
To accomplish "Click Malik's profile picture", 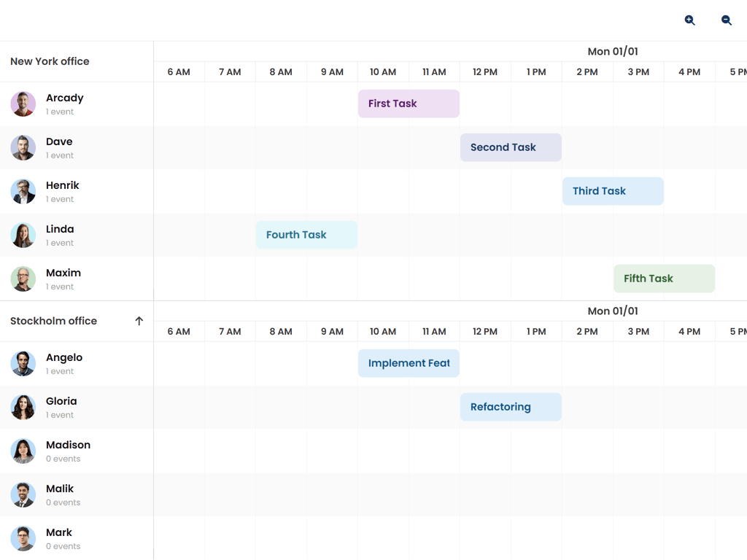I will [x=23, y=494].
